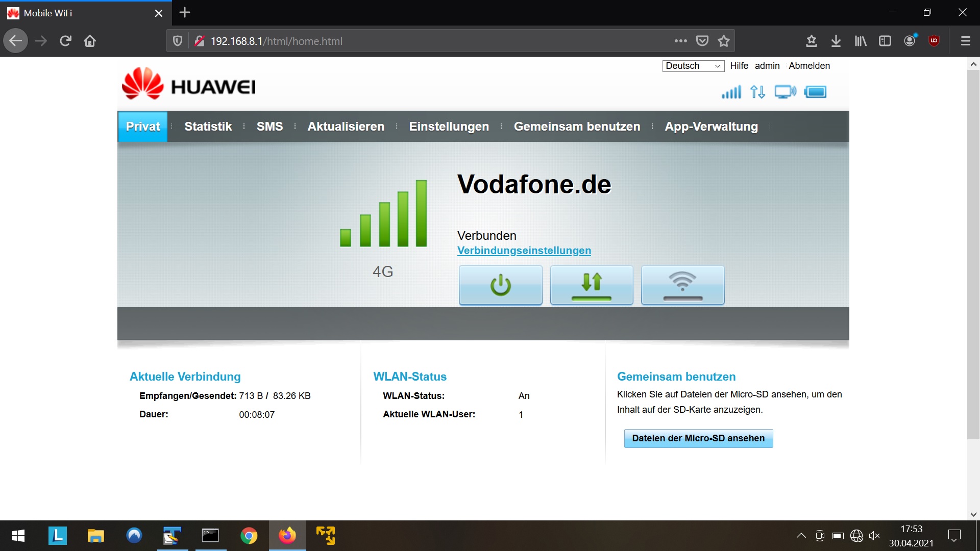The width and height of the screenshot is (980, 551).
Task: Open Google Chrome from the taskbar
Action: [249, 536]
